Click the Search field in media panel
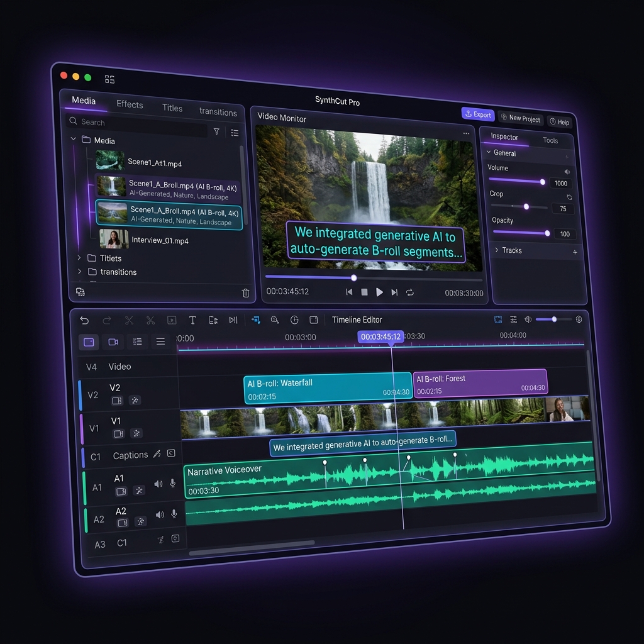This screenshot has width=644, height=644. click(x=136, y=125)
